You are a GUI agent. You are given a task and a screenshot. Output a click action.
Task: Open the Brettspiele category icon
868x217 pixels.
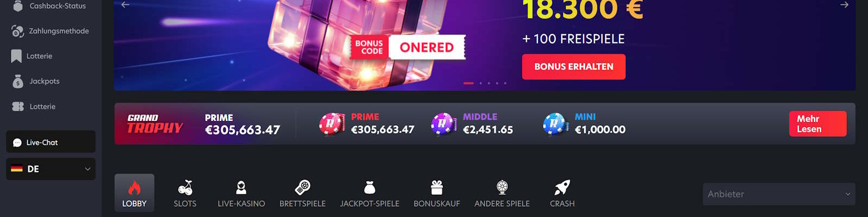[x=302, y=188]
